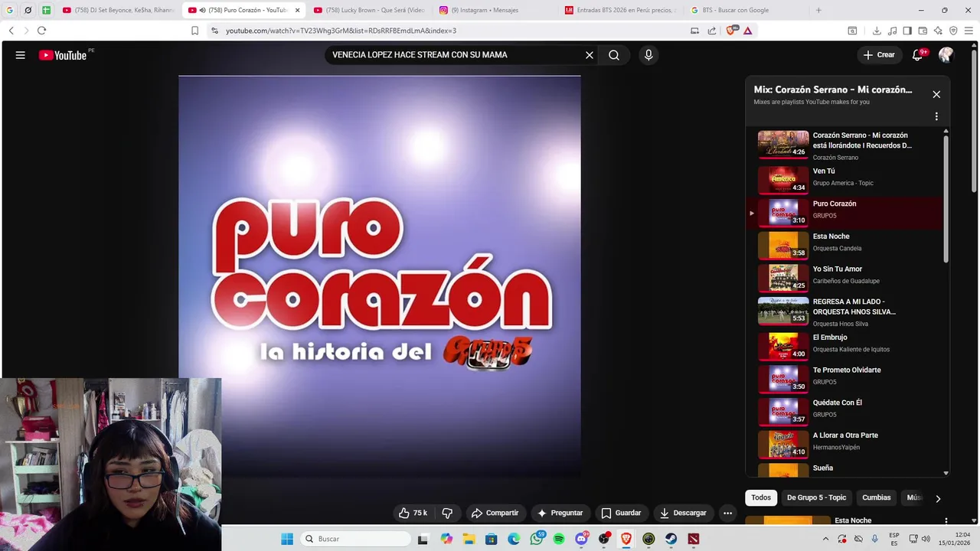
Task: Download video with Descargar
Action: click(x=683, y=513)
